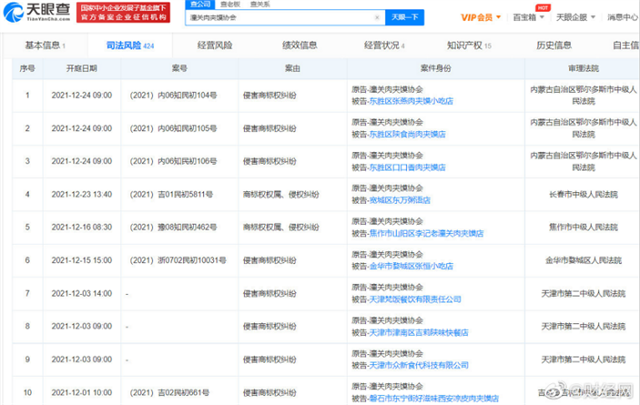The image size is (640, 405).
Task: Click 长春市中级人民法院 court cell
Action: click(x=583, y=194)
